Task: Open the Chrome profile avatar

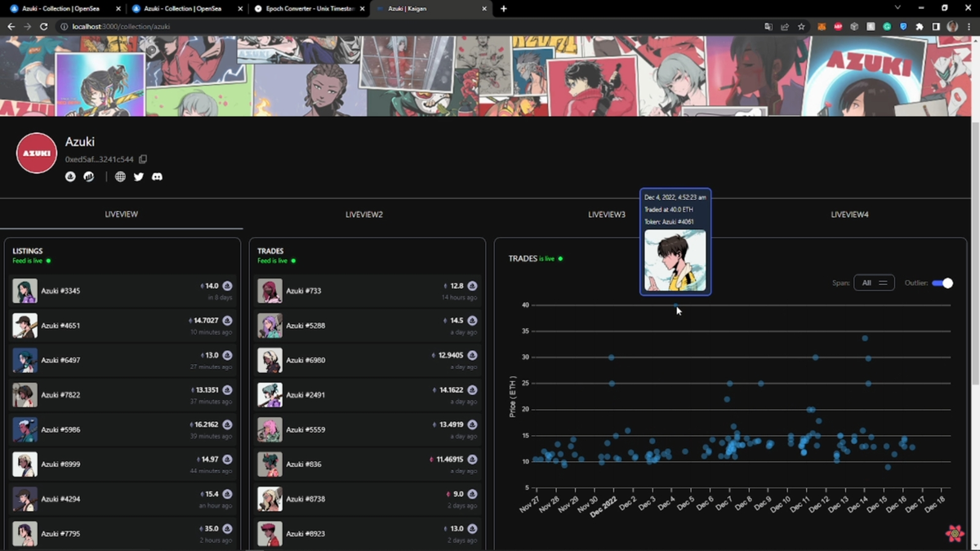Action: [952, 27]
